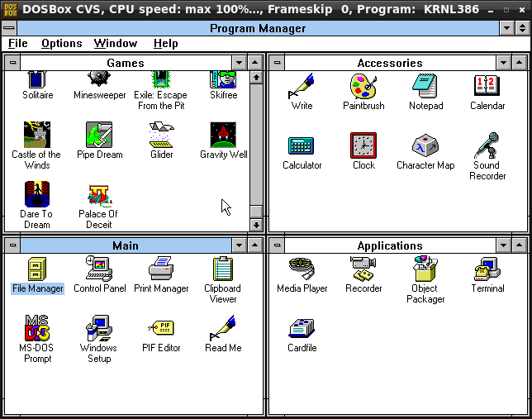This screenshot has height=419, width=532.
Task: Select the Control Panel icon
Action: point(99,269)
